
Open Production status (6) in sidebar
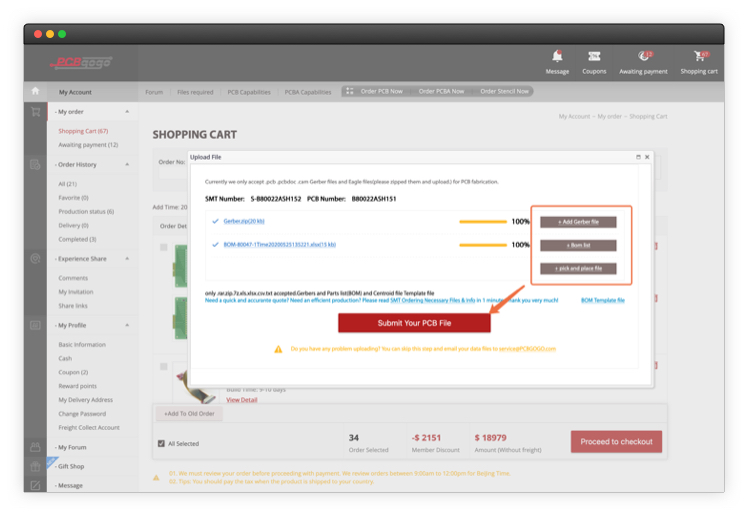click(x=86, y=212)
